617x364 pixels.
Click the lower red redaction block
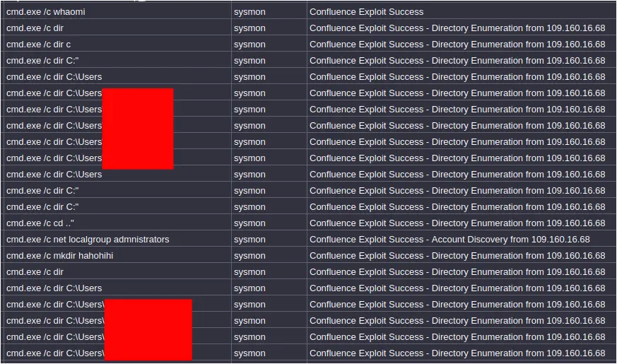click(x=148, y=329)
